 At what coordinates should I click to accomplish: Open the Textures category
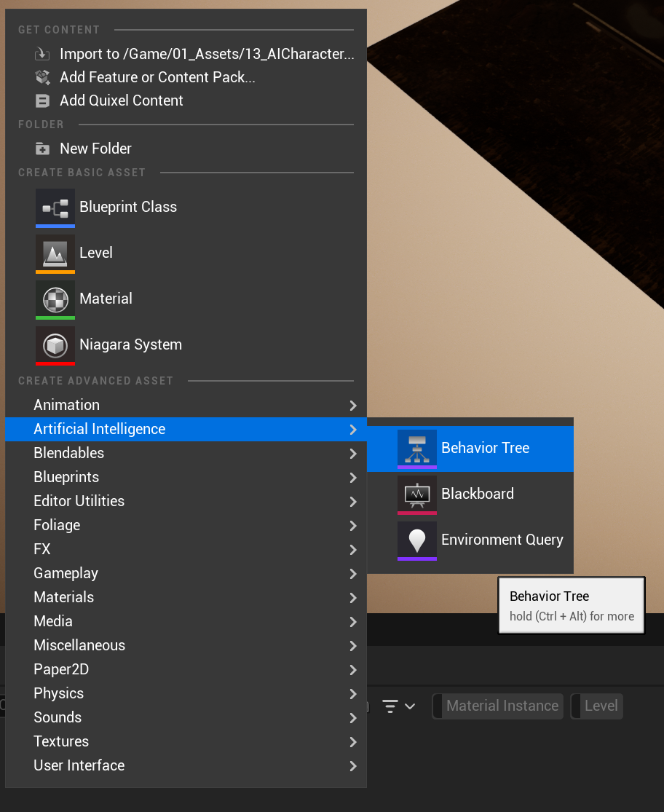pos(186,741)
